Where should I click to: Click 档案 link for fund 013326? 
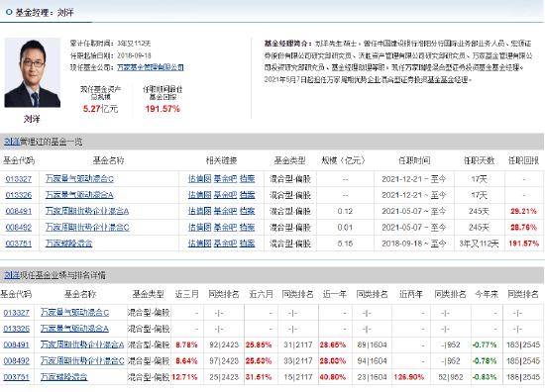(x=247, y=195)
